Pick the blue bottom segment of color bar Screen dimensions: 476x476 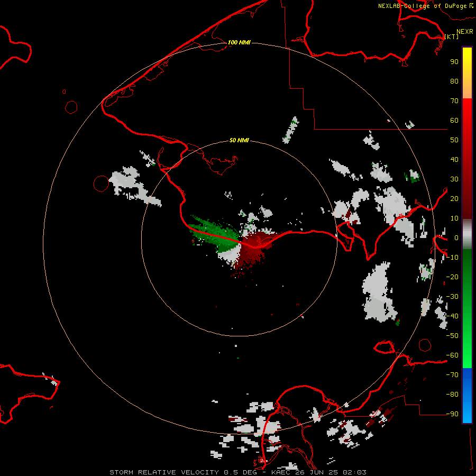[467, 396]
